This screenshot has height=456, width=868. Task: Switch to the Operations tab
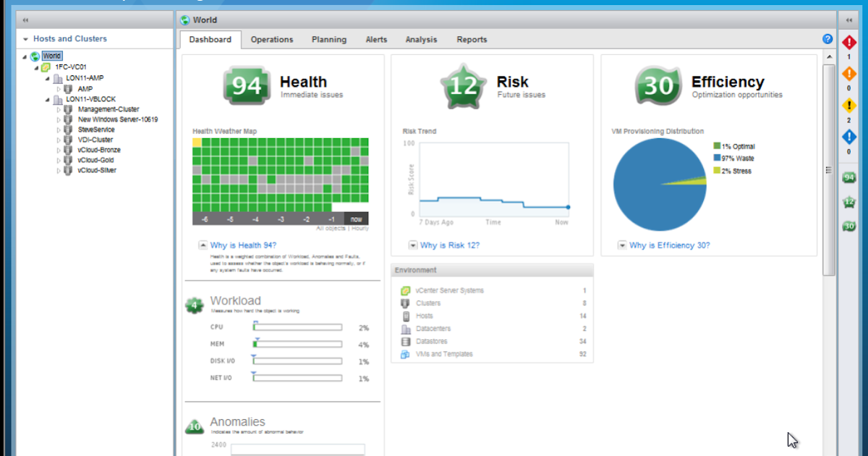(272, 40)
